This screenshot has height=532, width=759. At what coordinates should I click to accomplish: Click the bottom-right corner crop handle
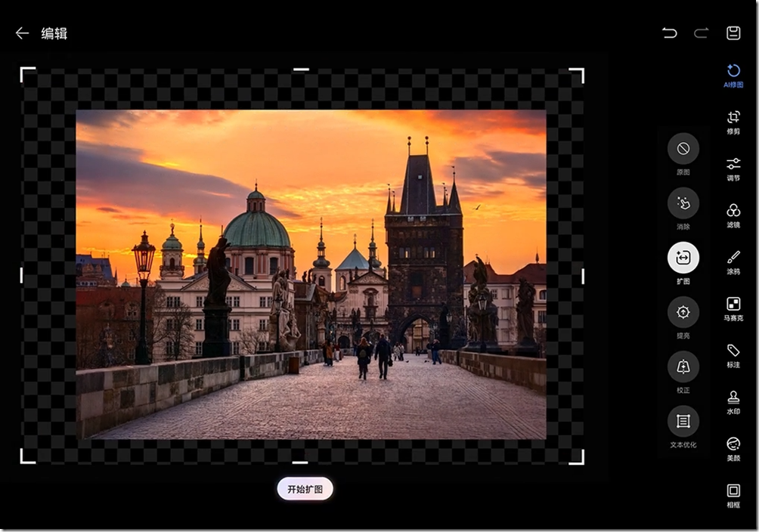pyautogui.click(x=577, y=456)
